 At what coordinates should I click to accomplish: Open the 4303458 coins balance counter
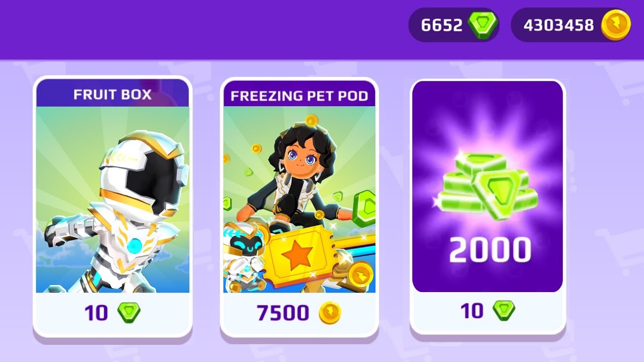572,25
